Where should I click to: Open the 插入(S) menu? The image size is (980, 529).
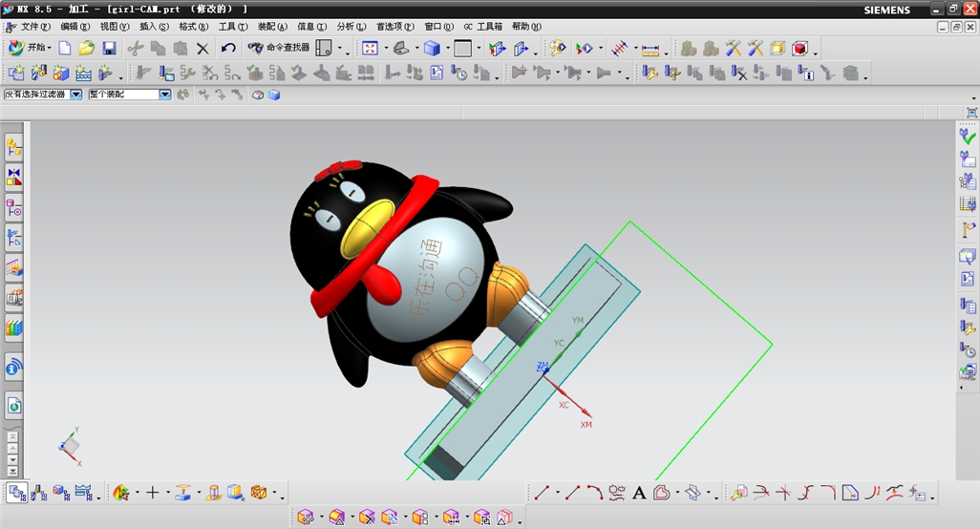click(x=154, y=27)
